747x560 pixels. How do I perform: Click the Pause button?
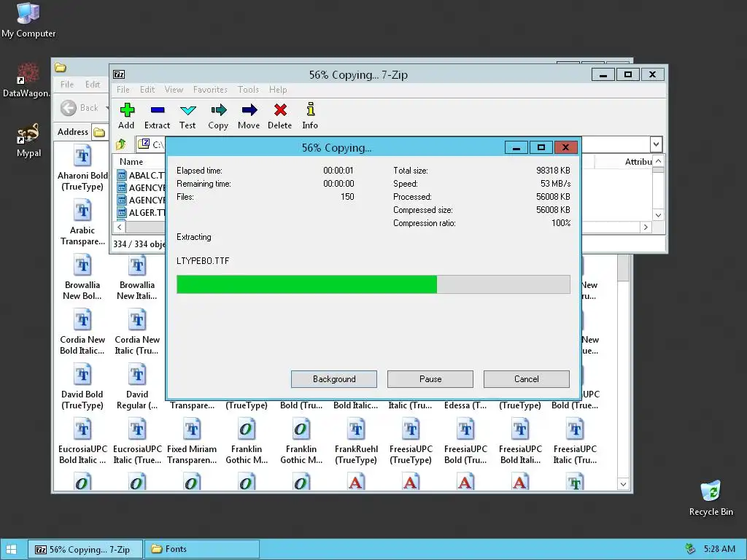click(x=430, y=379)
